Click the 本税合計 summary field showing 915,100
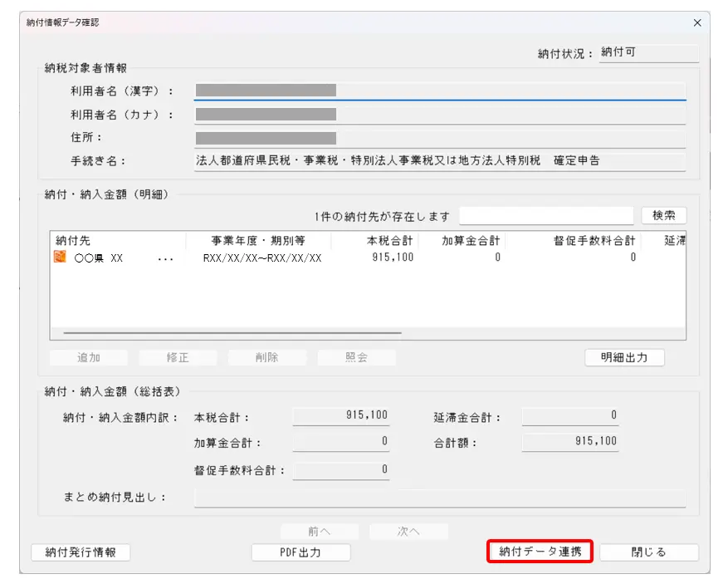728x584 pixels. (x=341, y=415)
